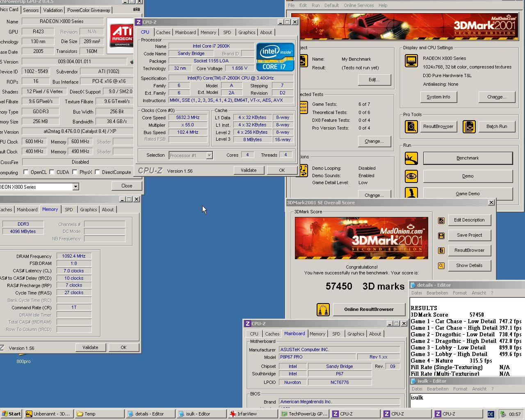Click Change button under Selected Tests
The height and width of the screenshot is (420, 525).
(x=374, y=141)
